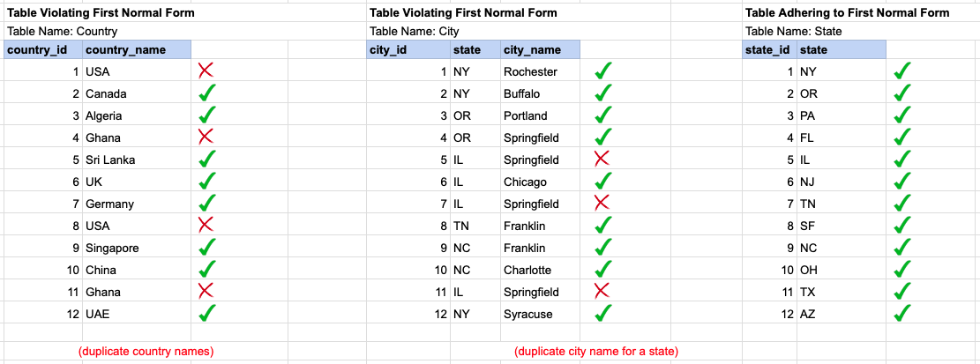Click the duplicate country names note

coord(146,351)
